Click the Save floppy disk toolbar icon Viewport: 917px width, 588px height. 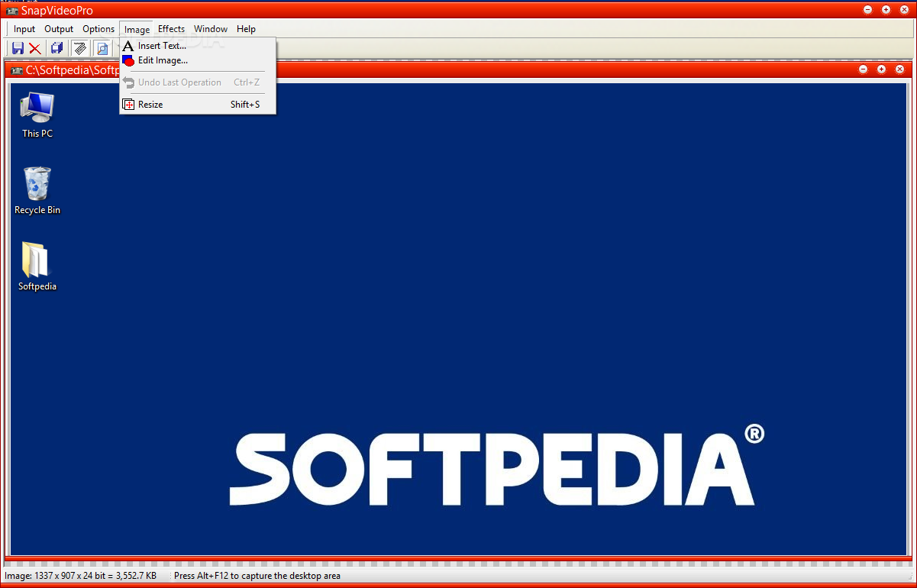coord(18,48)
